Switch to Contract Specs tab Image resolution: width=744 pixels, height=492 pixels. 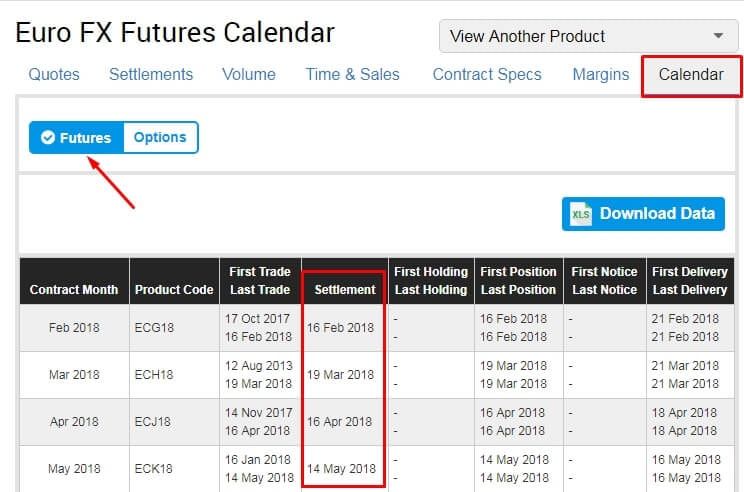pos(487,74)
